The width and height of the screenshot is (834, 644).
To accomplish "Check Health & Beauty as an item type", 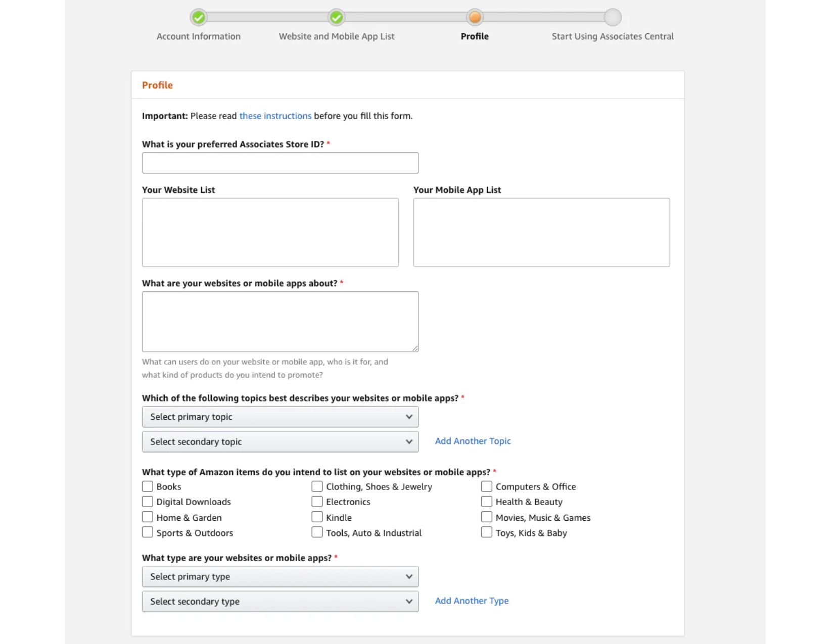I will (486, 501).
